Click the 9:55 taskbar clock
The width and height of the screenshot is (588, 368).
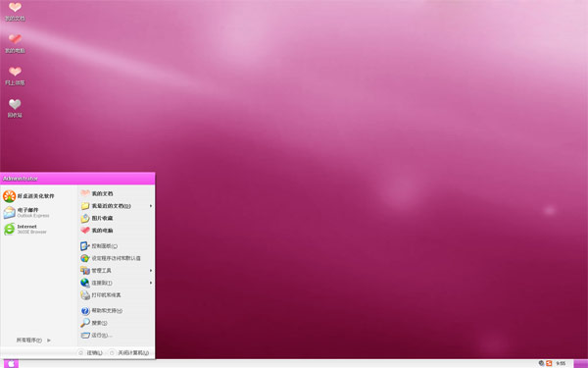(x=561, y=363)
